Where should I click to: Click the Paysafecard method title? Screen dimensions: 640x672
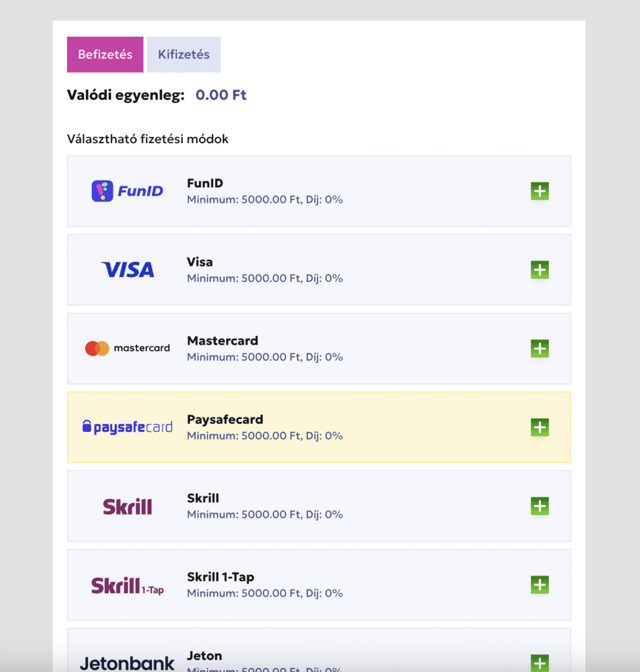click(225, 419)
